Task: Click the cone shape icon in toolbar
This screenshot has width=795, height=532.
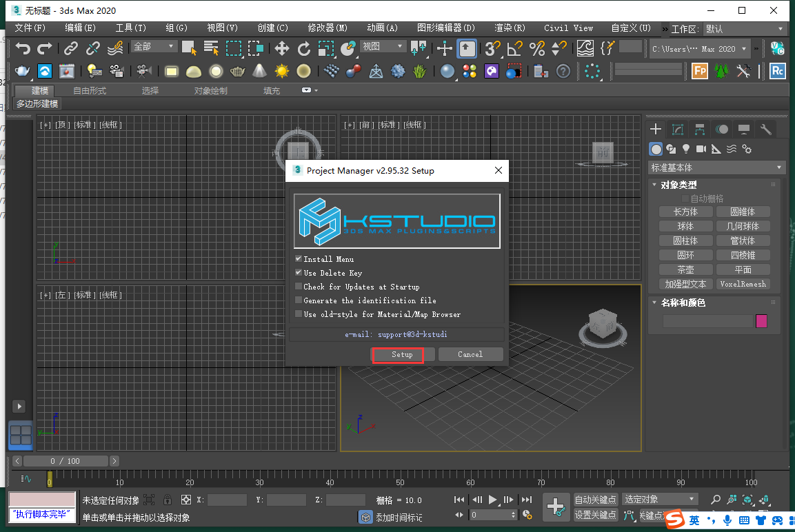Action: click(x=259, y=71)
